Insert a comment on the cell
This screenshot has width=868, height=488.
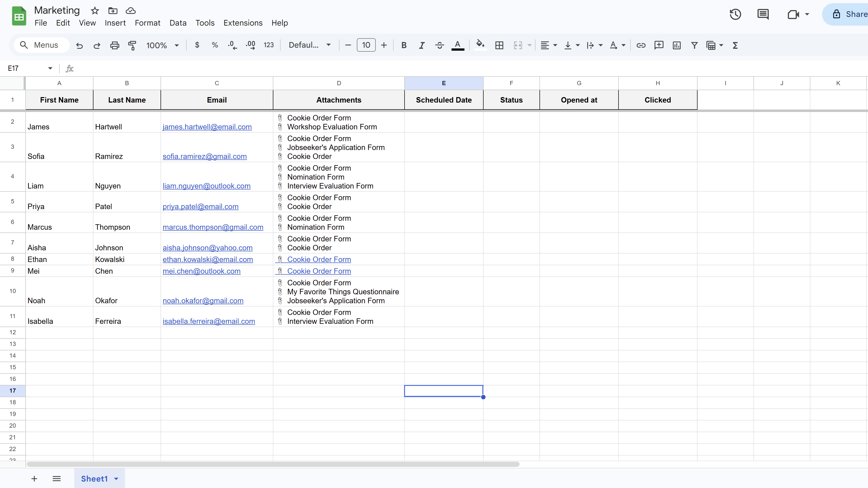pos(659,45)
